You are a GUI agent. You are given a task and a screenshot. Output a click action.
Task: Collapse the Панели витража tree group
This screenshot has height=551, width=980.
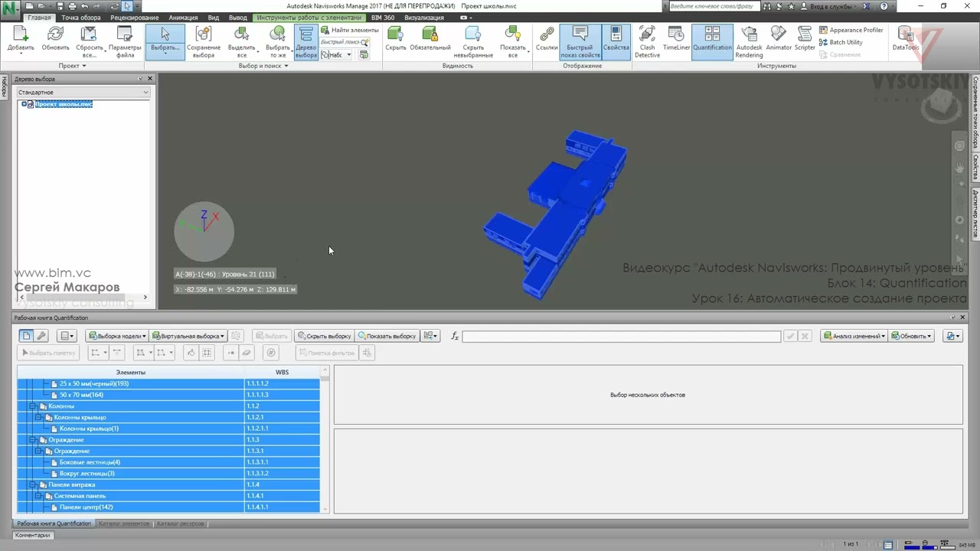pos(32,485)
